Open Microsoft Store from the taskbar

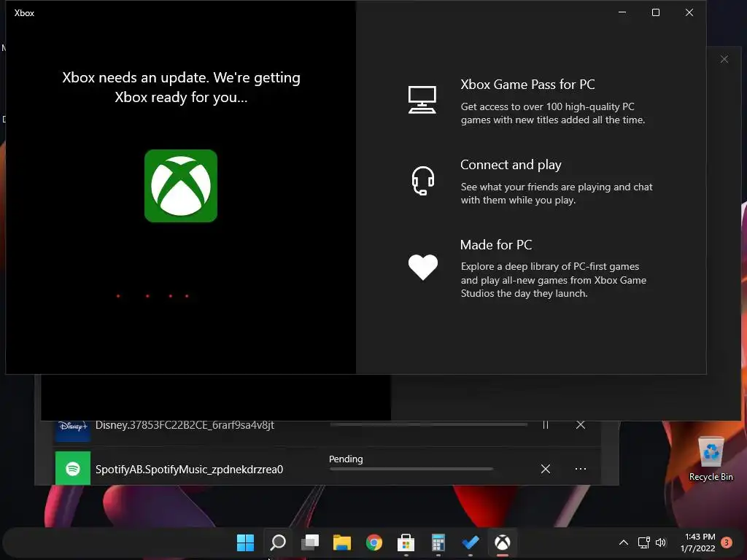click(x=406, y=542)
